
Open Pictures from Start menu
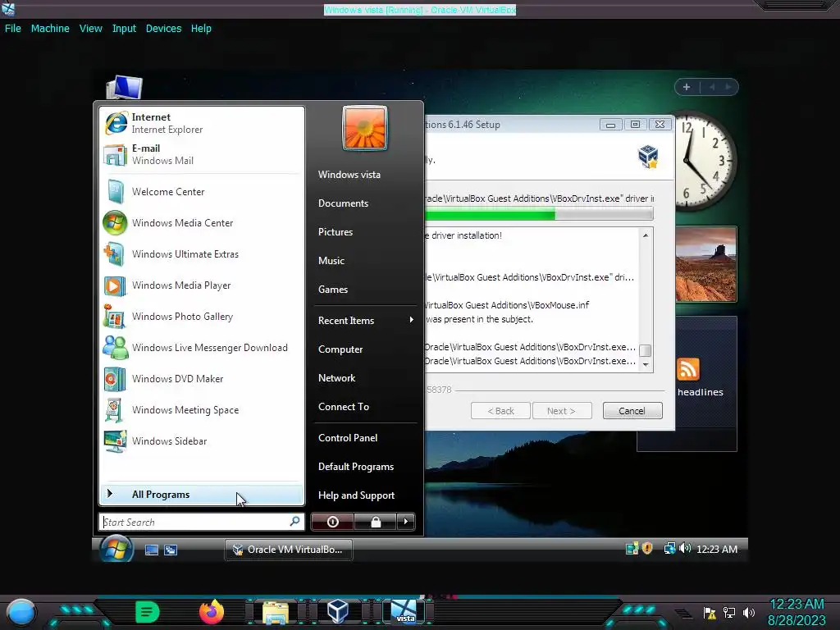(336, 232)
